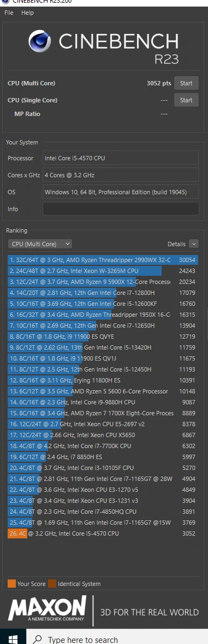Viewport: 208px width, 644px height.
Task: Open the File menu
Action: [x=9, y=13]
